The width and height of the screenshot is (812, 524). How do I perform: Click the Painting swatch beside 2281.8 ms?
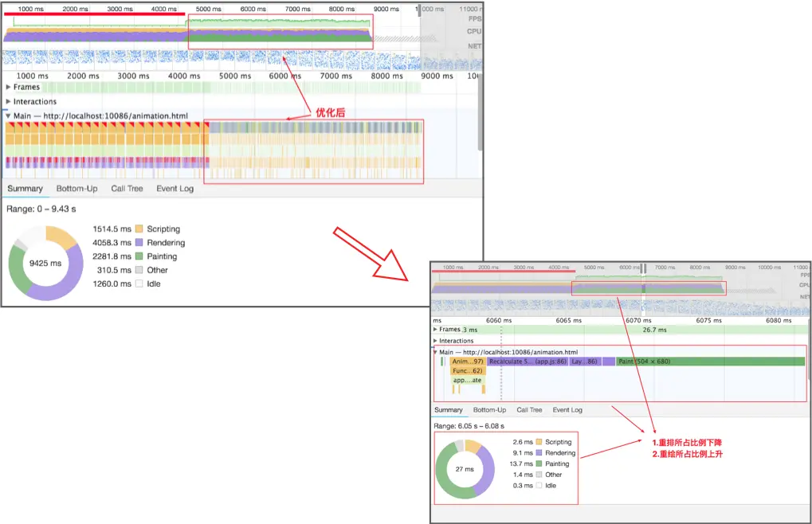(139, 256)
